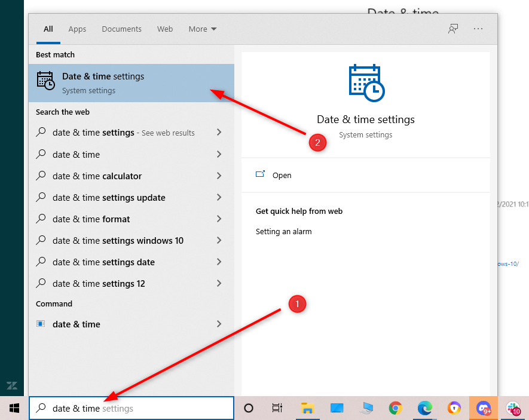Switch to the Apps search tab

click(x=77, y=29)
